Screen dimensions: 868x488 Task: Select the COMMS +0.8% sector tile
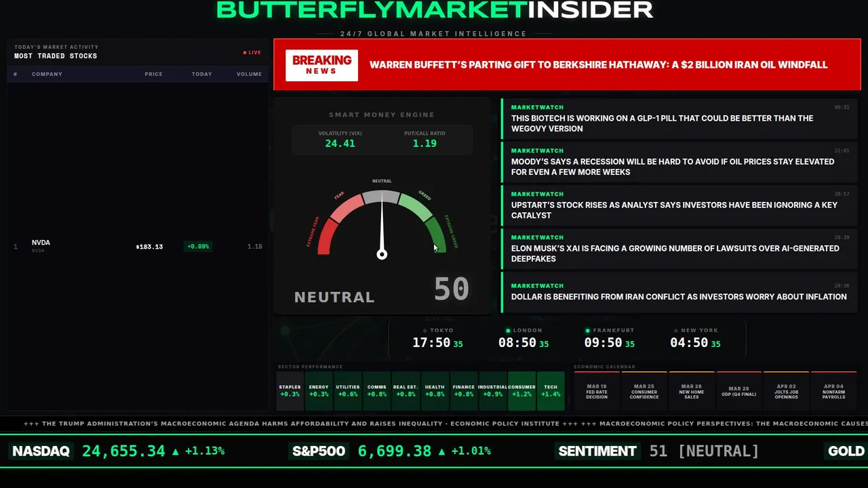(x=376, y=390)
